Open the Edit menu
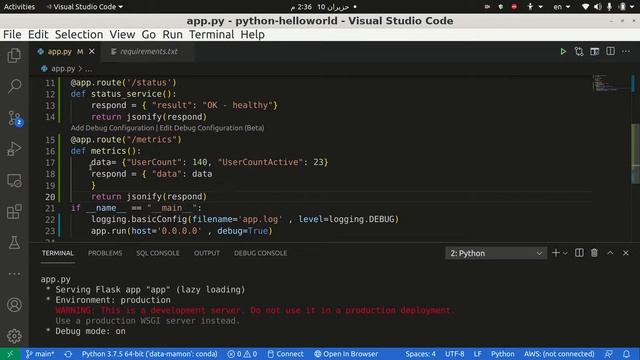The height and width of the screenshot is (360, 640). [38, 35]
